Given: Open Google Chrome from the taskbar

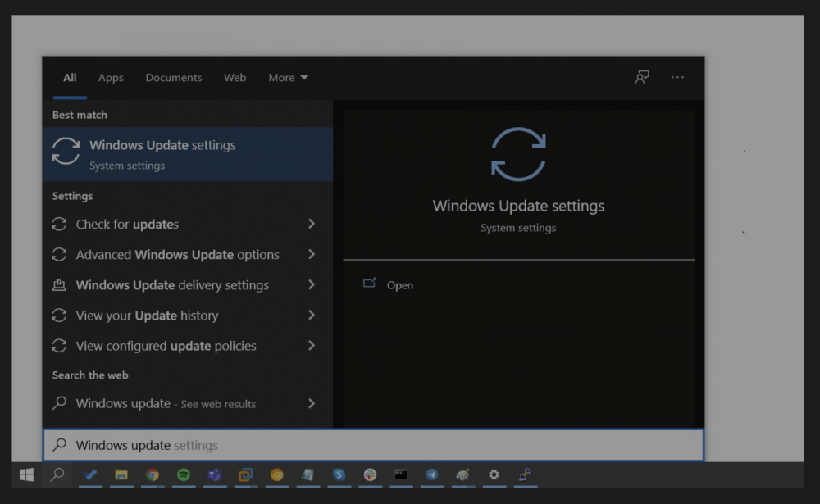Looking at the screenshot, I should [153, 474].
